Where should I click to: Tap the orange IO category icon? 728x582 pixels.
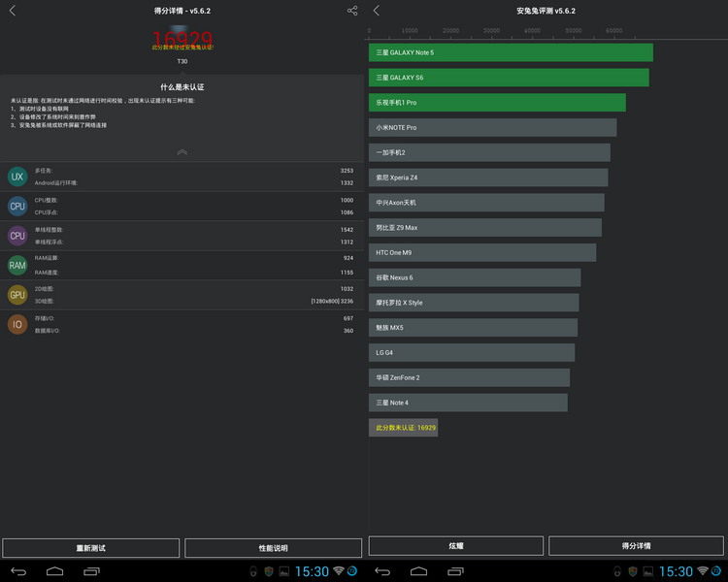17,325
